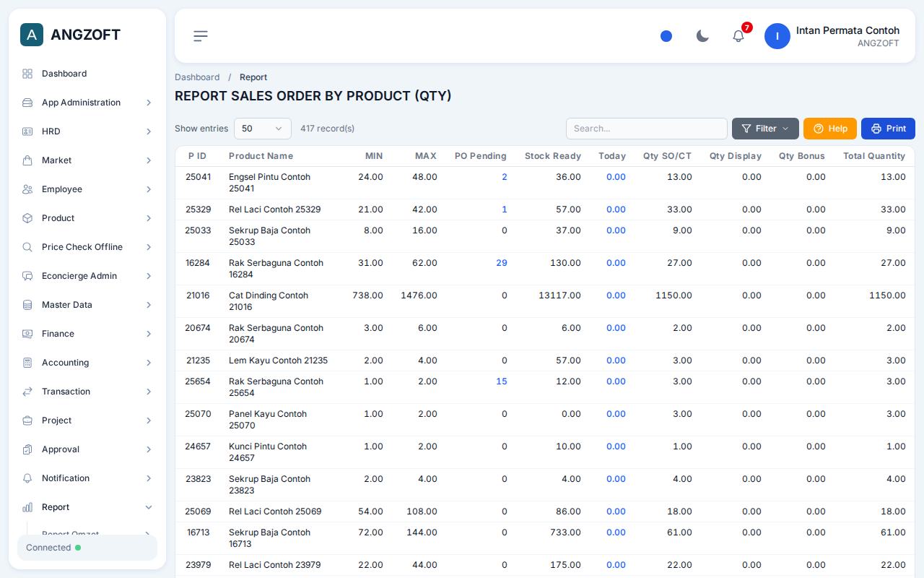Open the Filter dropdown button
This screenshot has height=578, width=924.
pyautogui.click(x=765, y=129)
